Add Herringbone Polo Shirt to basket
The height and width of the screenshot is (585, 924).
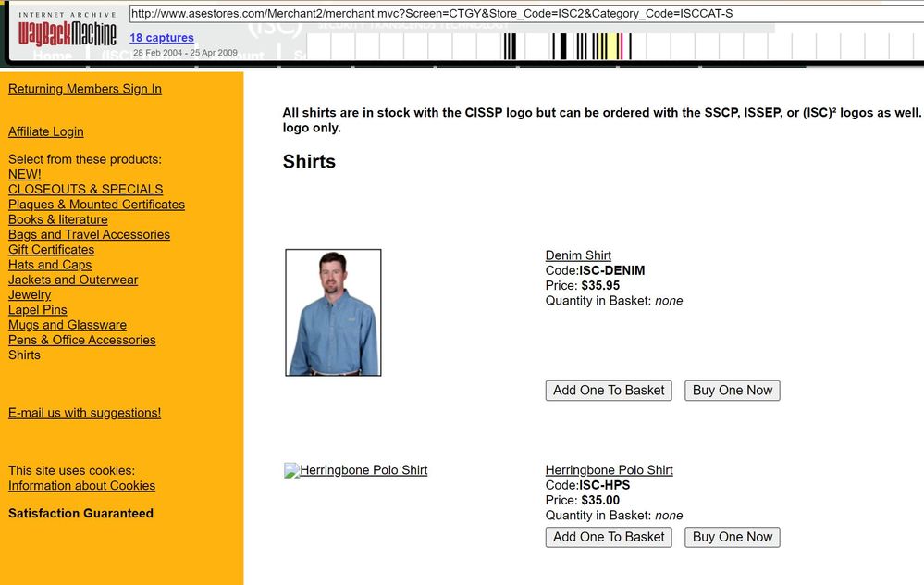[609, 537]
